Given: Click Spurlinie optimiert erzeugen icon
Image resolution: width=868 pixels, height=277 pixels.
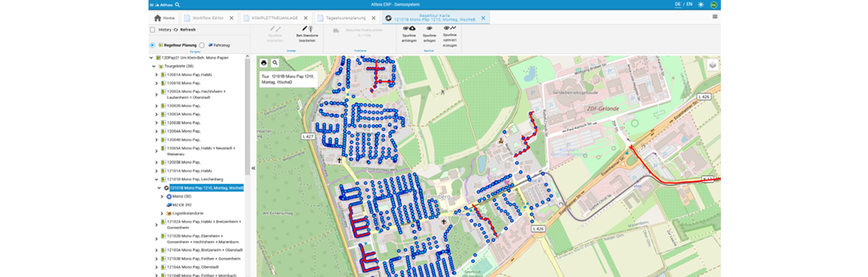Looking at the screenshot, I should [x=450, y=28].
